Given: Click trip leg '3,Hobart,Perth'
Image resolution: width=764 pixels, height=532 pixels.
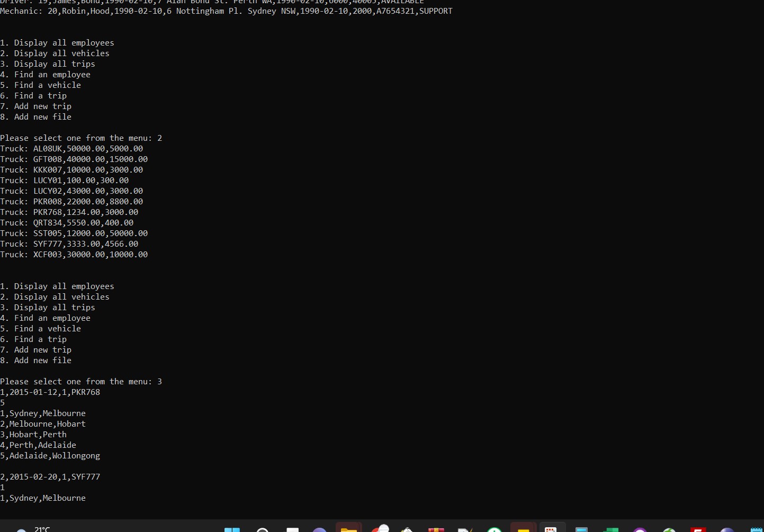Looking at the screenshot, I should (33, 435).
